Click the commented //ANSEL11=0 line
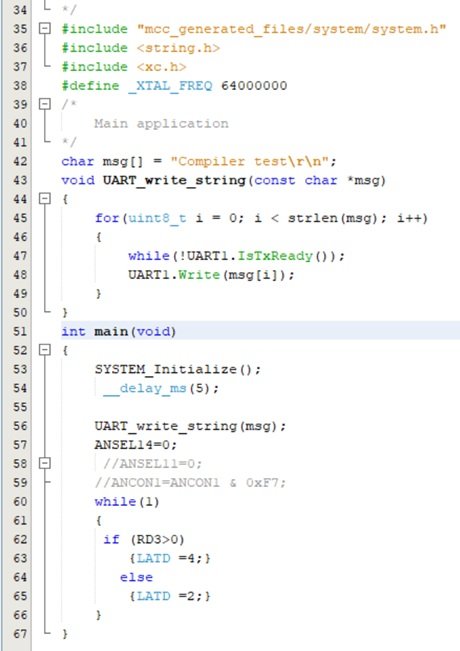The width and height of the screenshot is (460, 651). 152,464
